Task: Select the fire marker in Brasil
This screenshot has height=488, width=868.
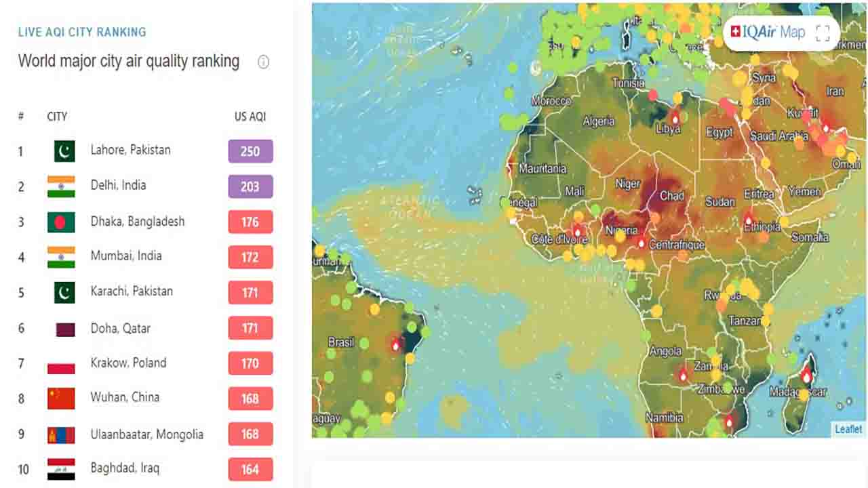Action: [x=396, y=344]
